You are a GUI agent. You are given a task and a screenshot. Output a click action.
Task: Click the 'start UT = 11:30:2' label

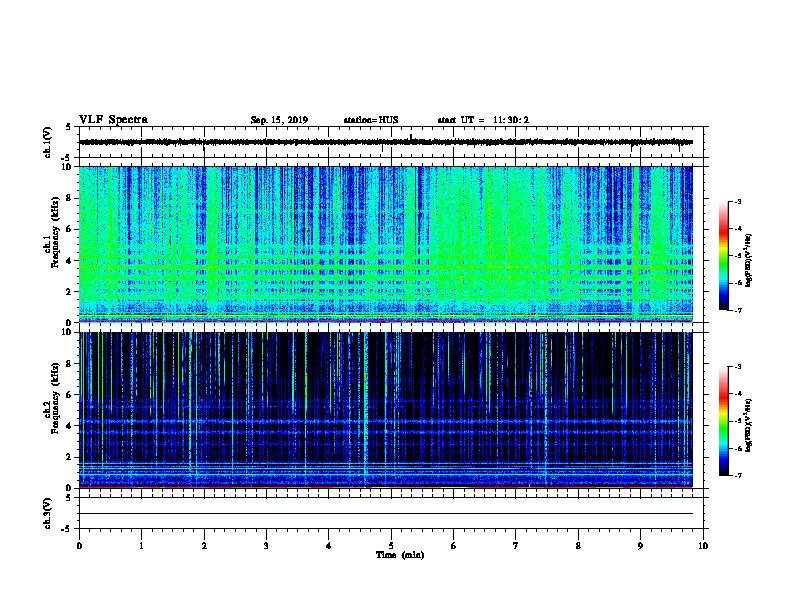point(483,120)
